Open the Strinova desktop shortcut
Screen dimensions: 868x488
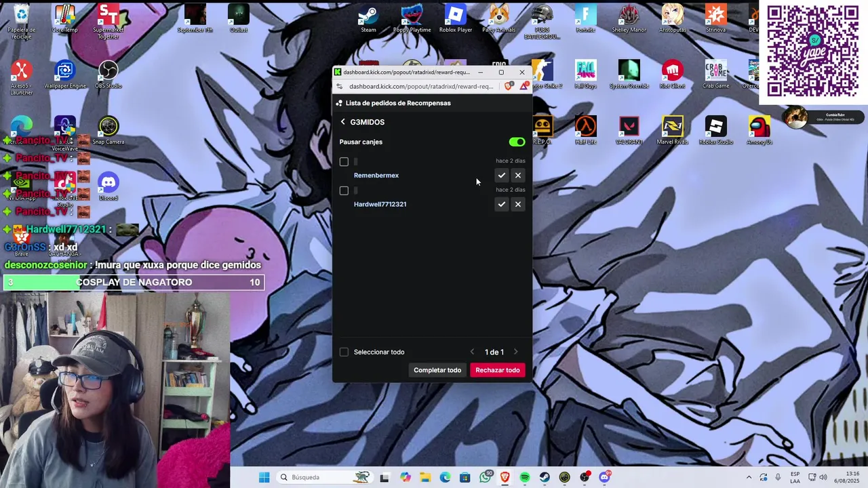(x=715, y=18)
